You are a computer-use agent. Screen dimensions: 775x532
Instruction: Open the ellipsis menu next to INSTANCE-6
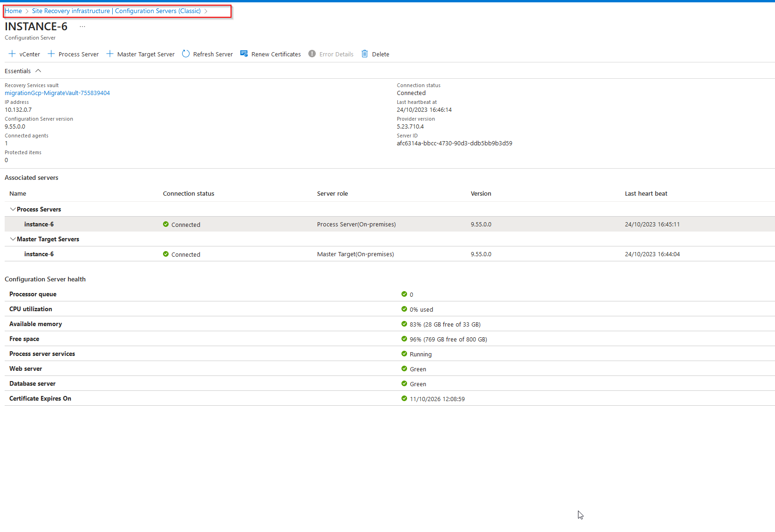pos(82,27)
